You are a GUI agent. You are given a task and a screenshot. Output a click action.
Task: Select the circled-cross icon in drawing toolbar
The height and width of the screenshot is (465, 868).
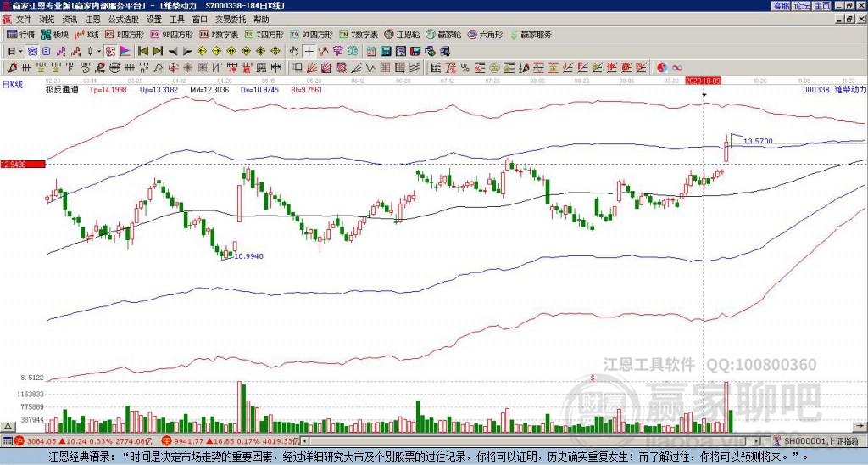173,68
